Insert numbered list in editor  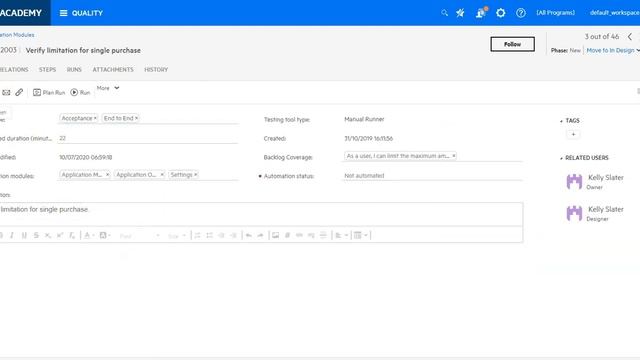pos(198,236)
